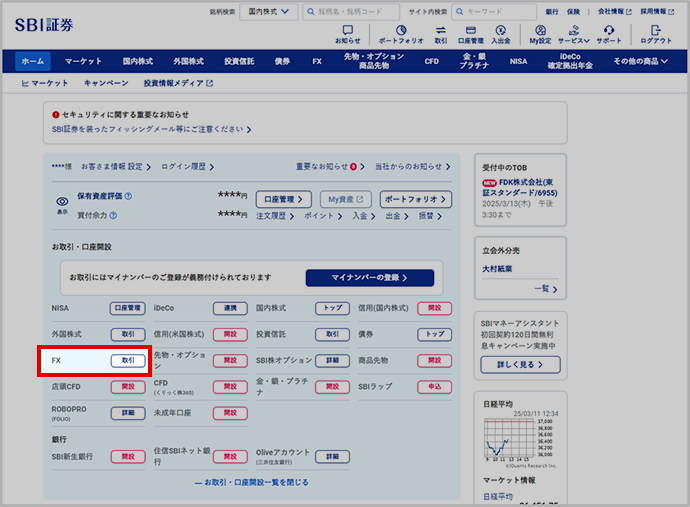Open the ポートフォリオ icon in header

click(401, 34)
